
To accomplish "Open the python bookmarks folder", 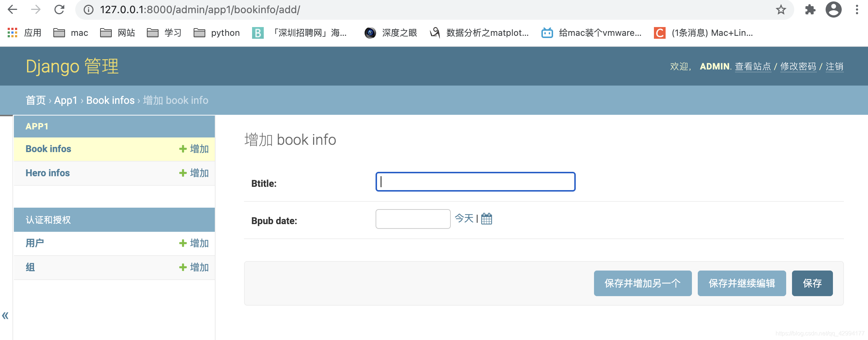I will coord(217,33).
